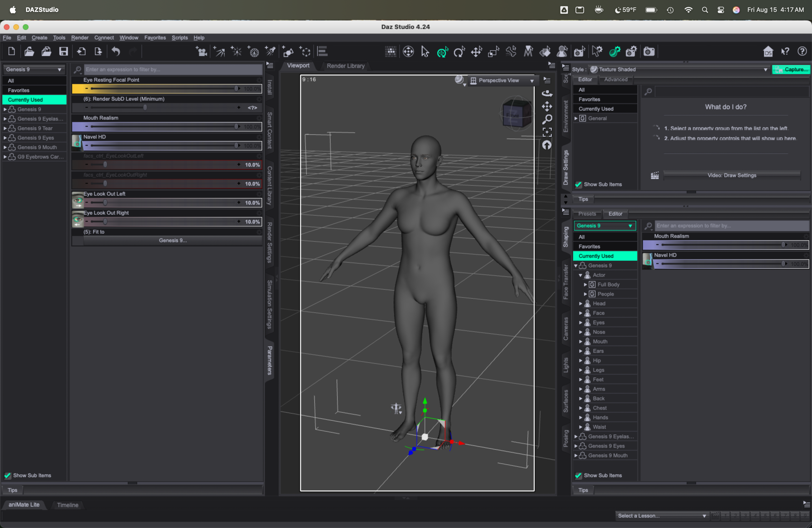Select the Node Selection arrow tool

coord(425,52)
